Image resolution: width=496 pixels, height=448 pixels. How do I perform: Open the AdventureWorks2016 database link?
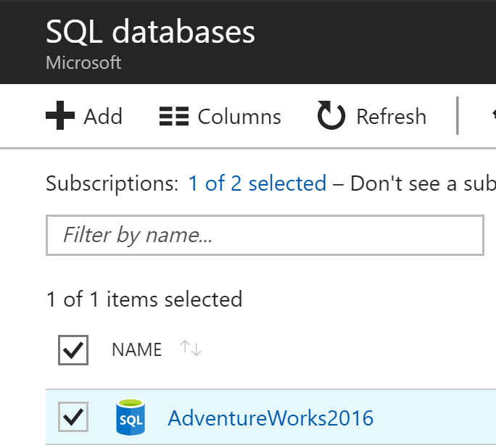[x=270, y=418]
